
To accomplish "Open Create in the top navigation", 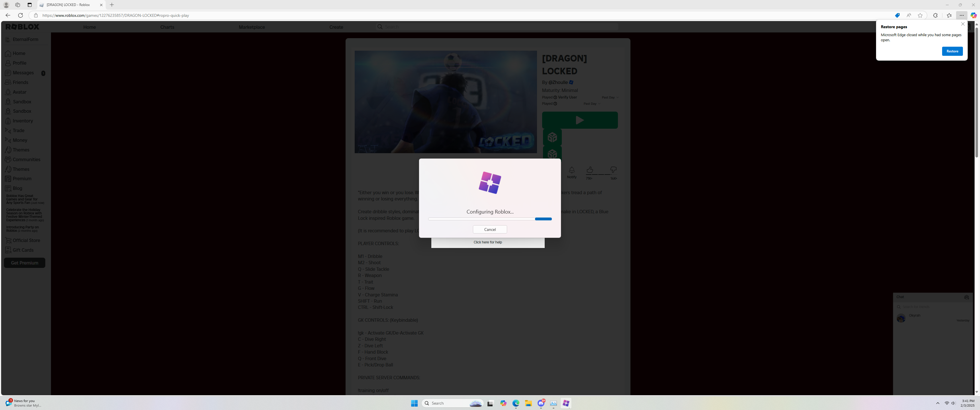I will [x=336, y=27].
